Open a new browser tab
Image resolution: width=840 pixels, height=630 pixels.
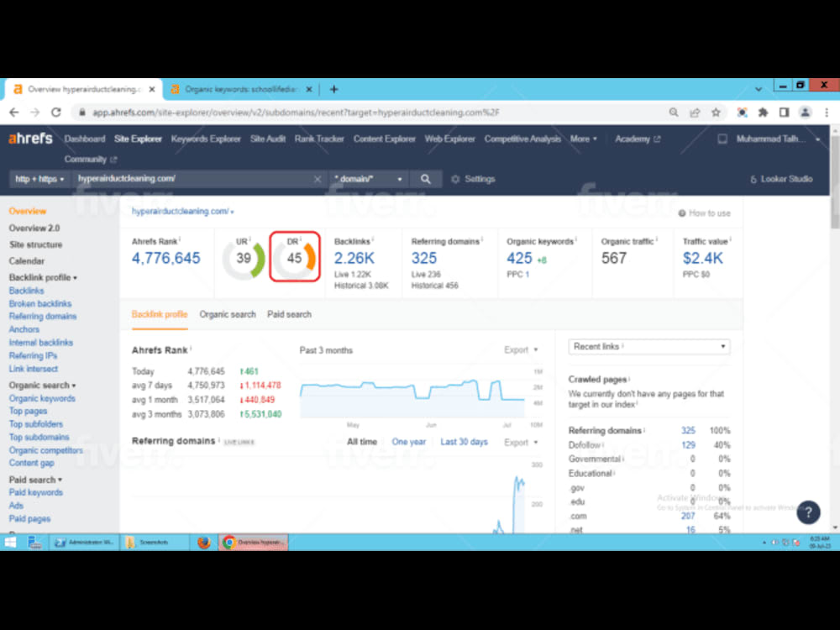click(x=333, y=89)
